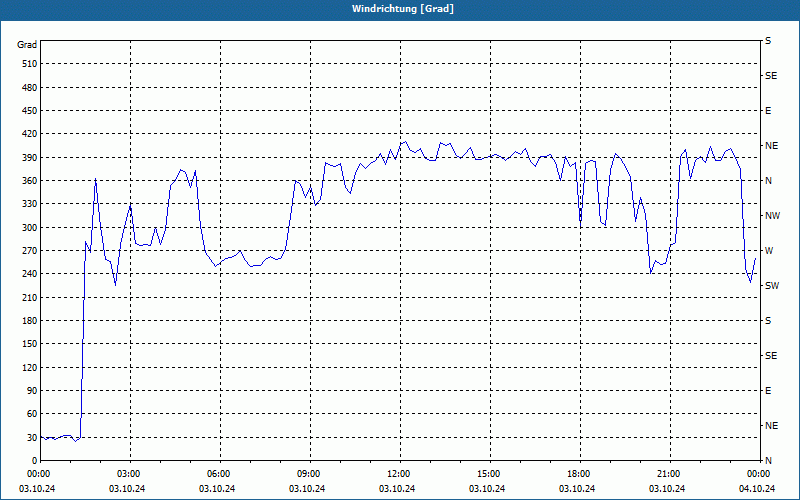Click the 09:00 time label

(x=310, y=474)
